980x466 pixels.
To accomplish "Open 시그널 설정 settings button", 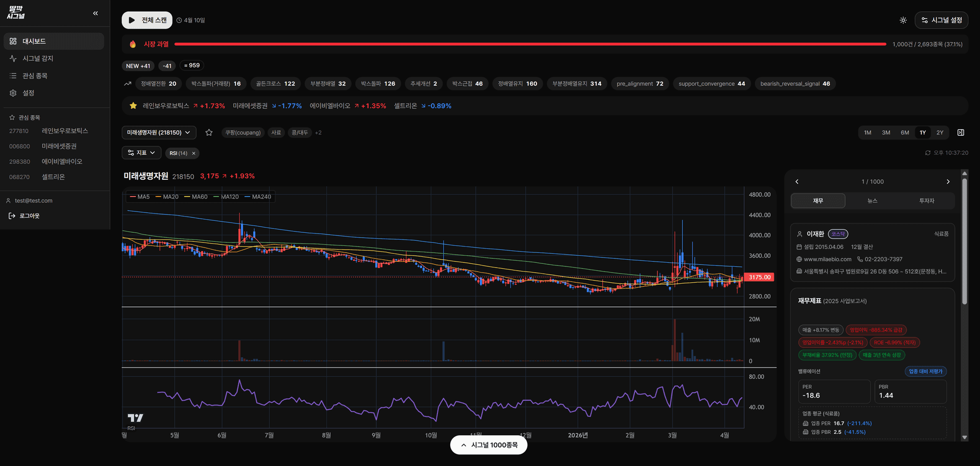I will (941, 20).
